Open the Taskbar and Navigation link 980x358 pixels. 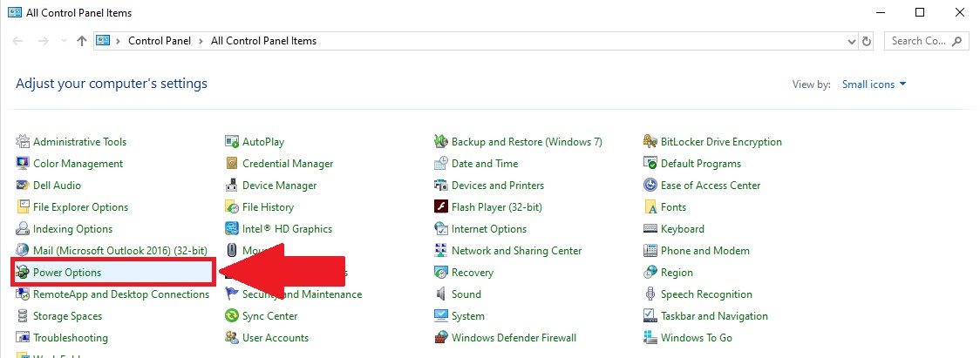pyautogui.click(x=714, y=316)
